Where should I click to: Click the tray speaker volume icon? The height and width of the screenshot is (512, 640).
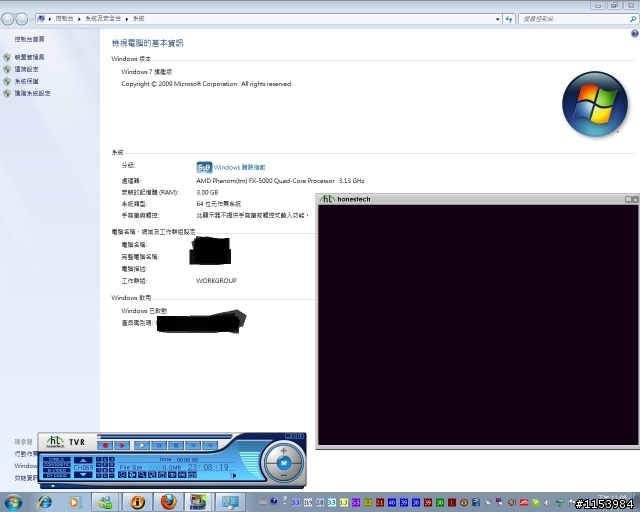(x=548, y=502)
